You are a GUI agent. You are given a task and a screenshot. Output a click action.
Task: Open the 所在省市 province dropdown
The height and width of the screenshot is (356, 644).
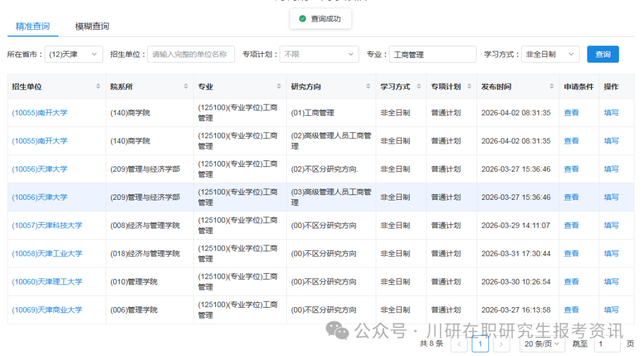tap(74, 54)
